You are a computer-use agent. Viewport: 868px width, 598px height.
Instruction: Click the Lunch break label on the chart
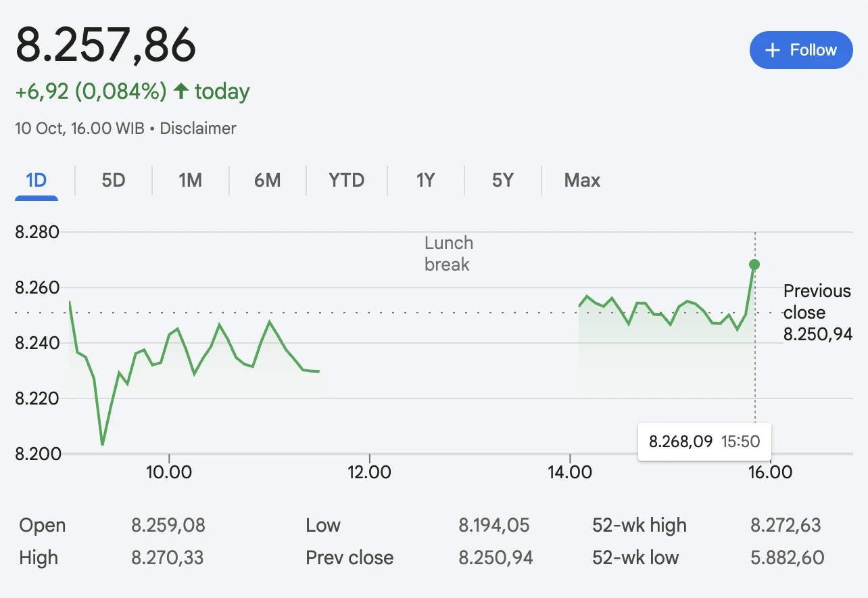[x=448, y=254]
